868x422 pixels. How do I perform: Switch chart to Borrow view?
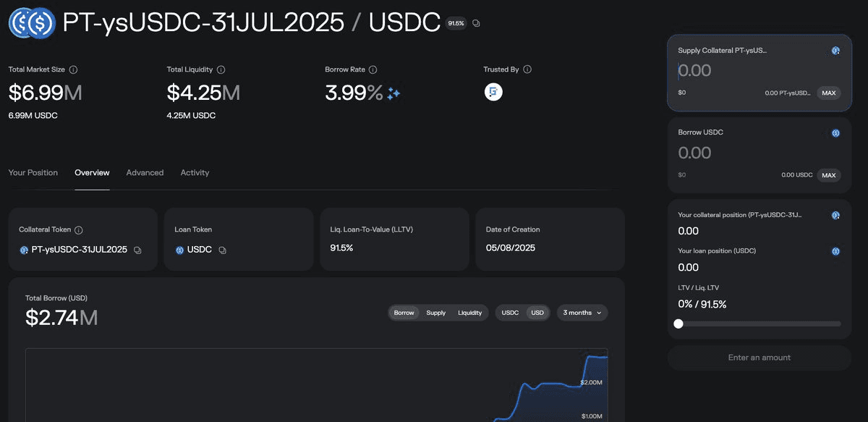404,313
